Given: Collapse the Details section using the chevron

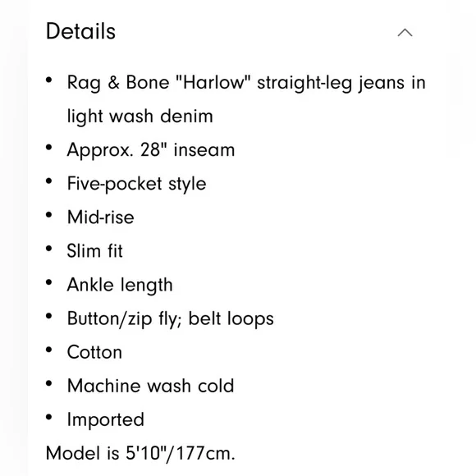Looking at the screenshot, I should tap(405, 32).
